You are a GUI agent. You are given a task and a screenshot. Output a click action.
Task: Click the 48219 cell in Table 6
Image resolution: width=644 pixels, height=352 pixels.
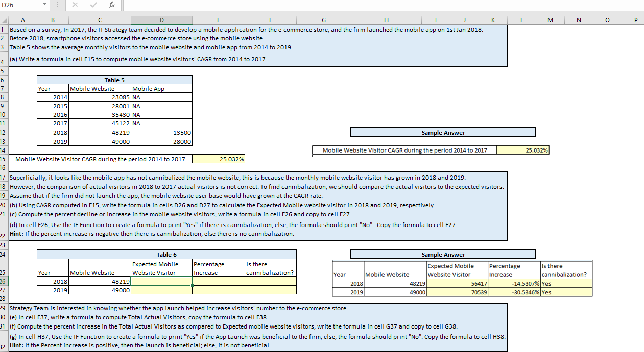pos(100,282)
